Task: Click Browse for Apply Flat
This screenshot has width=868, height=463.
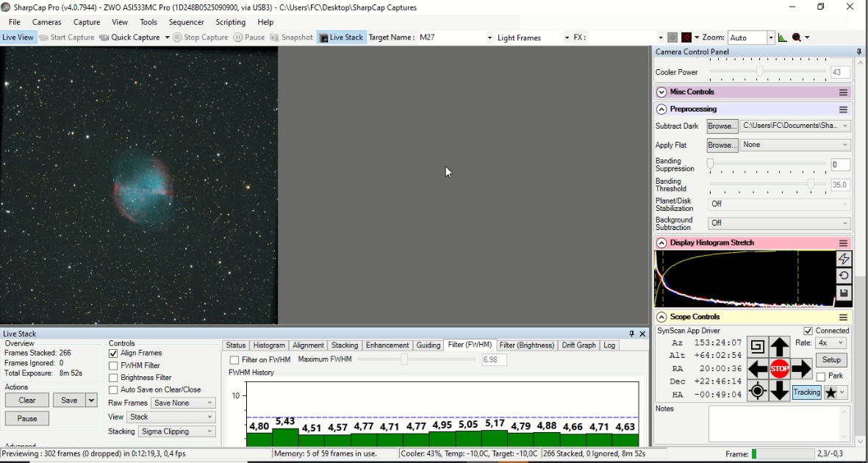Action: point(722,145)
